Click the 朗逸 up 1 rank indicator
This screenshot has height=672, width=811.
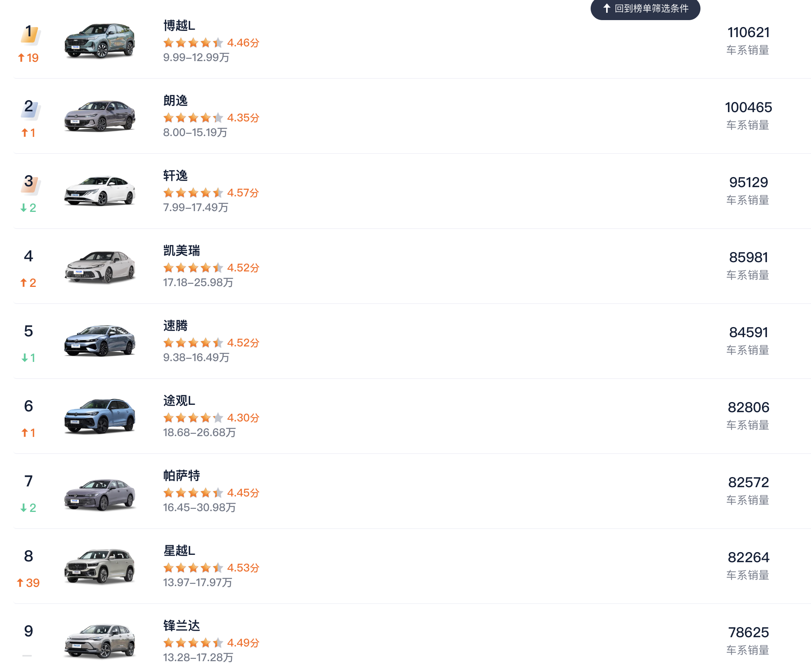pyautogui.click(x=28, y=133)
